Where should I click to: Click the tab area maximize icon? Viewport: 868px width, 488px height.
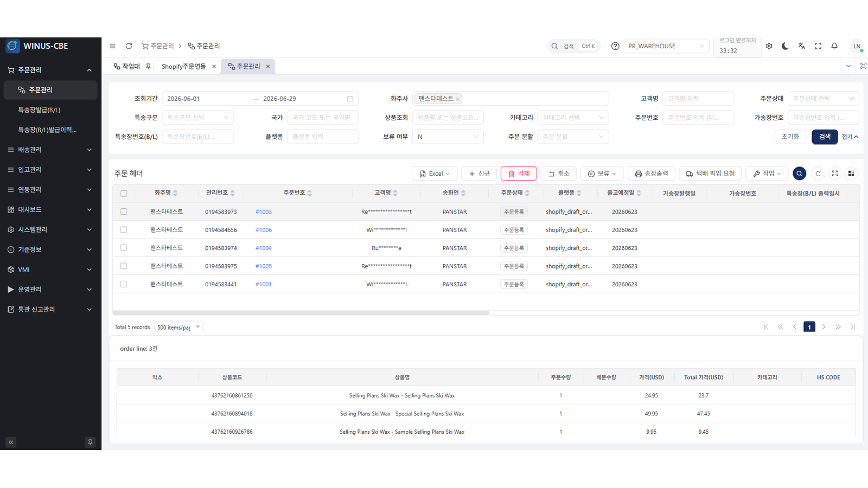coord(863,66)
